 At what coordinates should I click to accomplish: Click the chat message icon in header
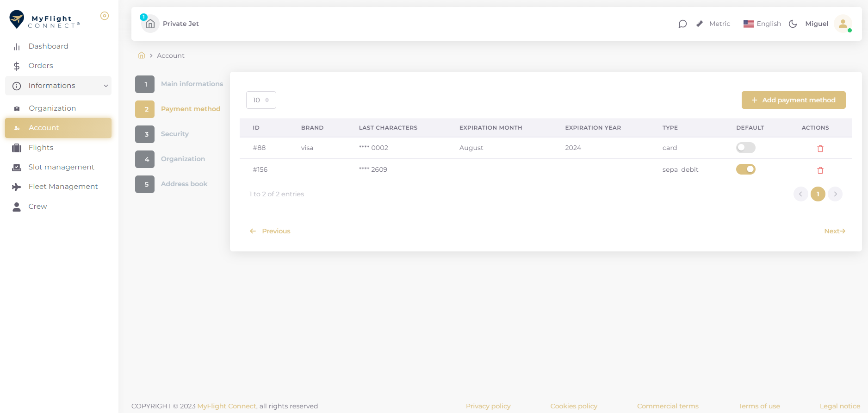[682, 24]
